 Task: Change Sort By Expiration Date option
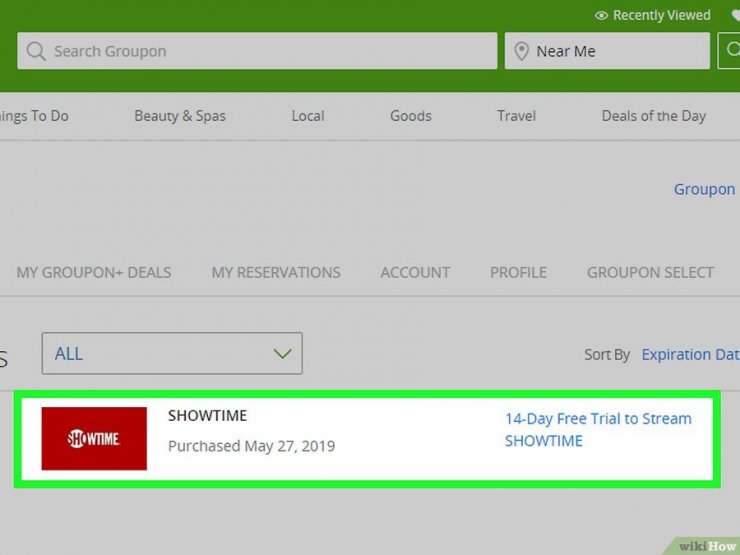(x=690, y=354)
